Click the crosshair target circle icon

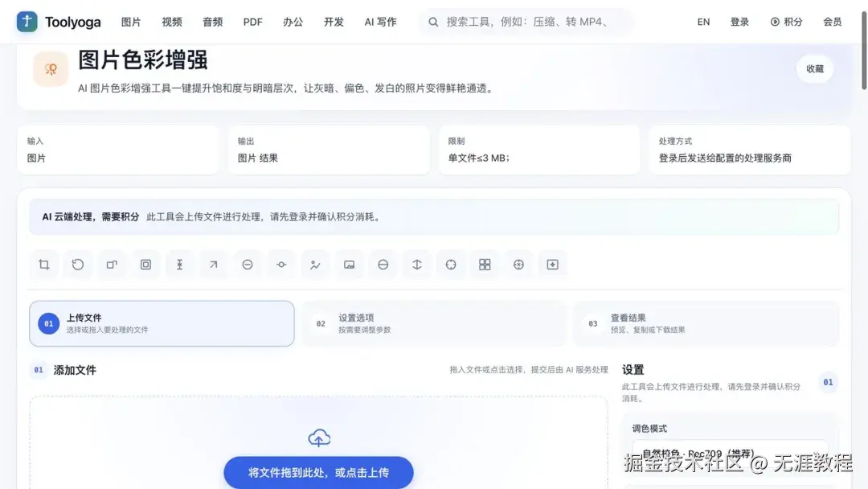tap(451, 265)
